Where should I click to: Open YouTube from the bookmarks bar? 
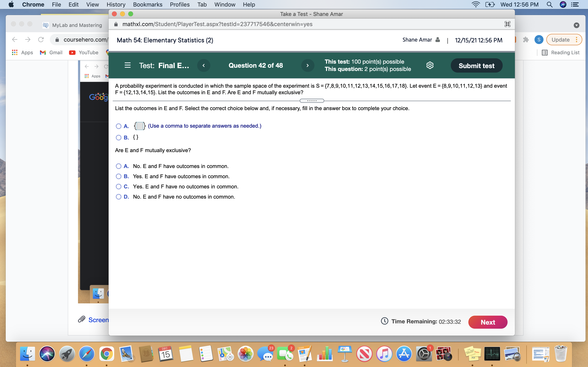click(x=84, y=52)
